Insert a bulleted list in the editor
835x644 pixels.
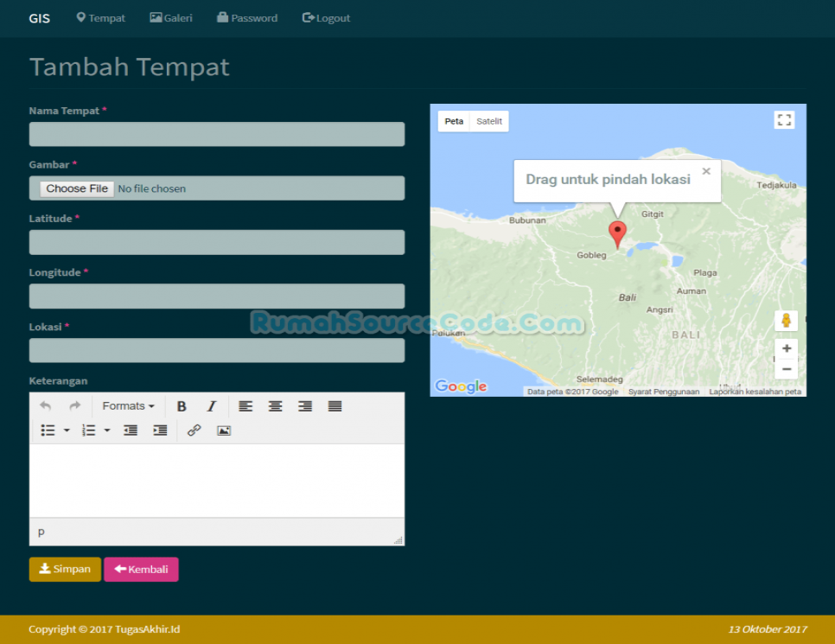tap(48, 430)
